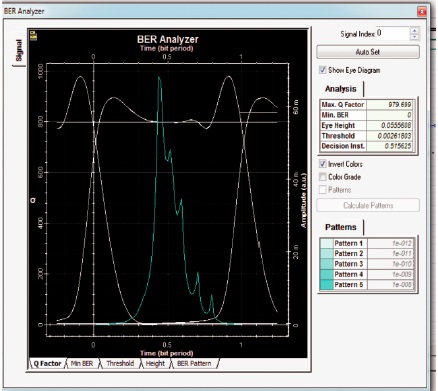This screenshot has width=438, height=391.
Task: Enable the Color Grade checkbox
Action: point(322,177)
